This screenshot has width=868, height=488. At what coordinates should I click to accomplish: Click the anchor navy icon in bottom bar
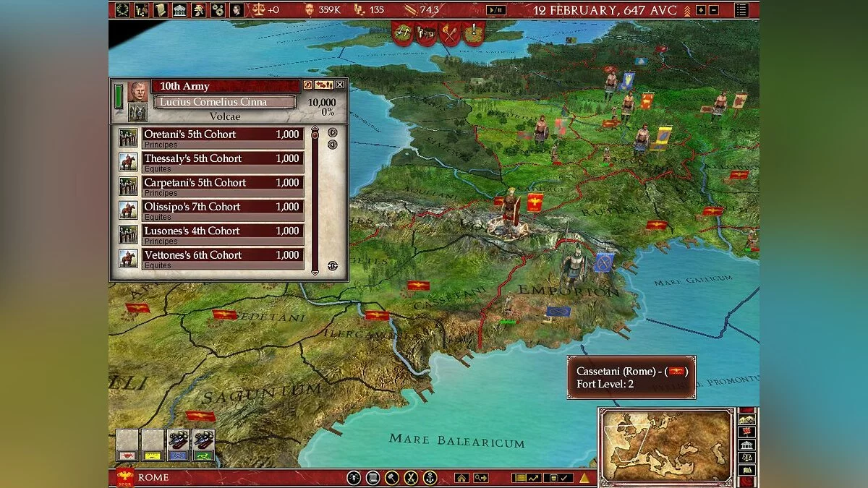(x=430, y=477)
